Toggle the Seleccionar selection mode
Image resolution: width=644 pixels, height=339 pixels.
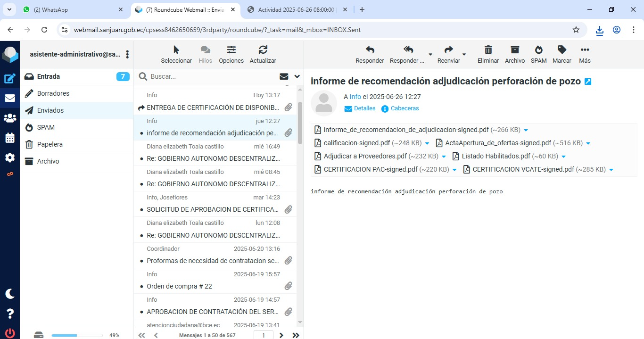coord(176,54)
